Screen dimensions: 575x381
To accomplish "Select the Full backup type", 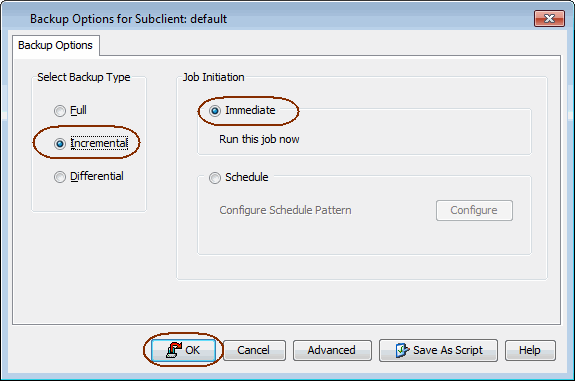I will [x=60, y=110].
